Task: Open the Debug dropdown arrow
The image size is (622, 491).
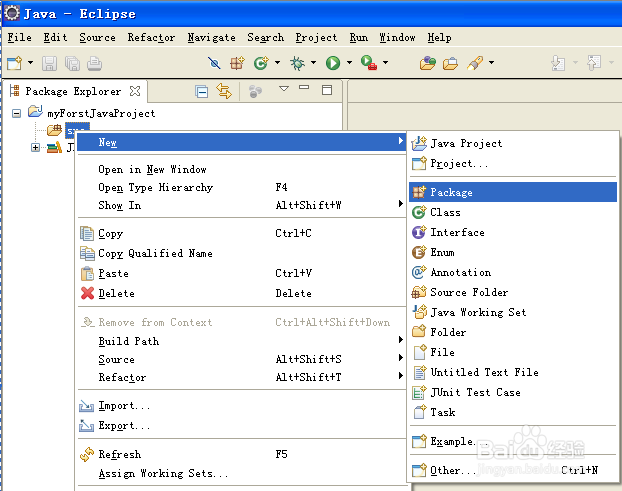Action: click(313, 62)
